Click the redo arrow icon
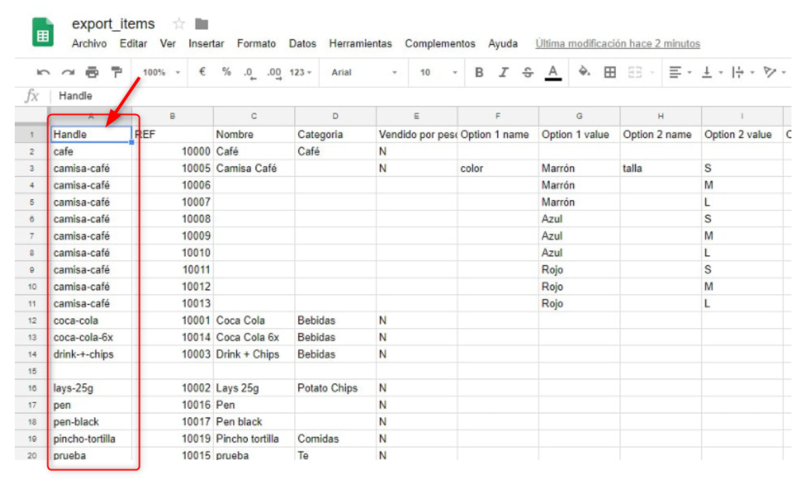The image size is (800, 495). click(68, 73)
